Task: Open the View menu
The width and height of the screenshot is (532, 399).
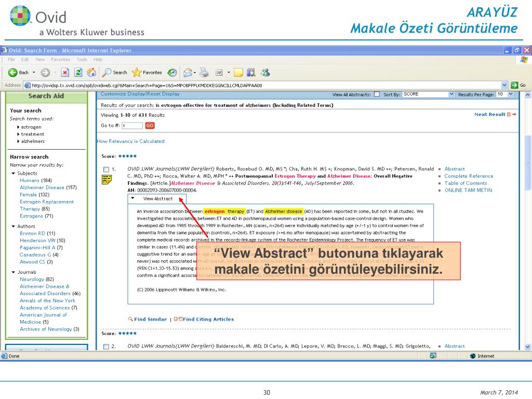Action: 40,59
